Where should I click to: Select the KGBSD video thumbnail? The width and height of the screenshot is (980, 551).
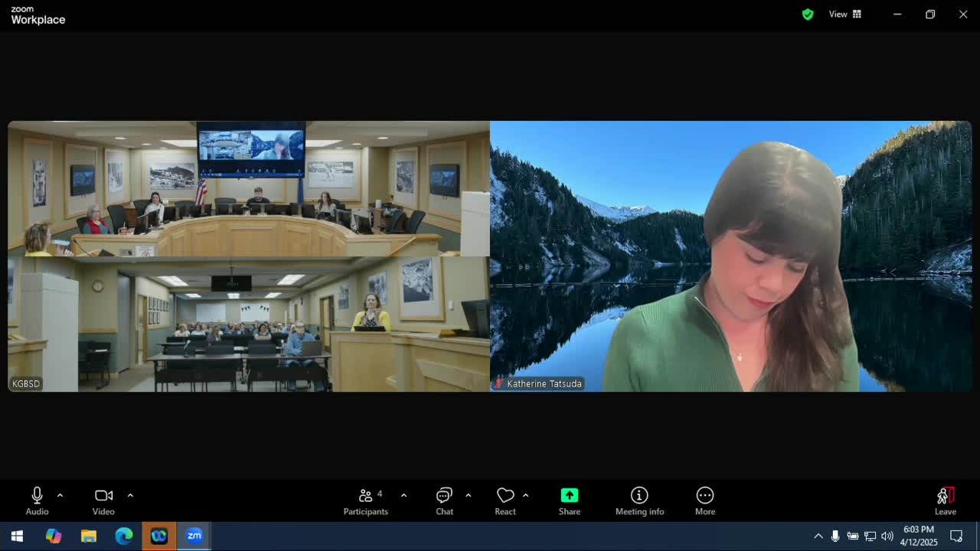coord(249,256)
